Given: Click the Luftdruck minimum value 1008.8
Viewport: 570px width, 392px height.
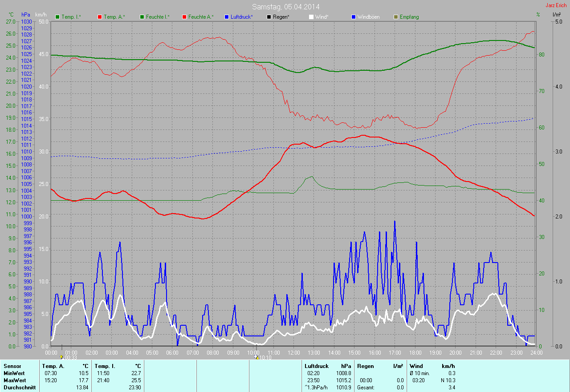Looking at the screenshot, I should click(344, 373).
